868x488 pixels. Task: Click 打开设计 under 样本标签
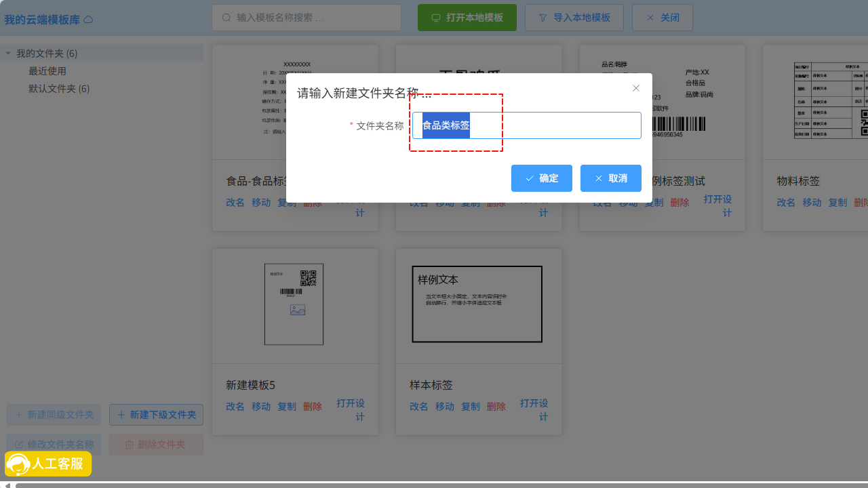534,409
